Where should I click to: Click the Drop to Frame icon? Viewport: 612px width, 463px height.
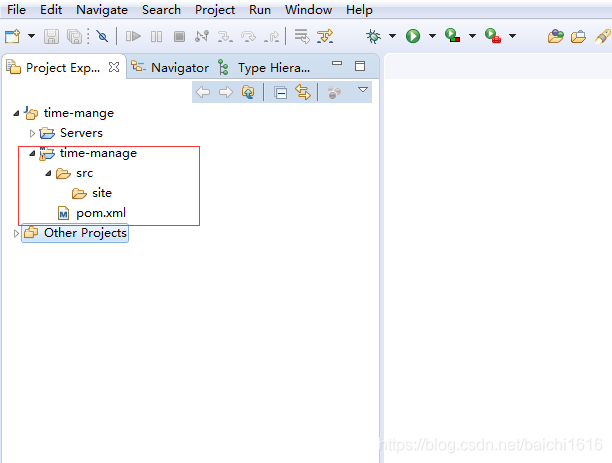[x=302, y=36]
